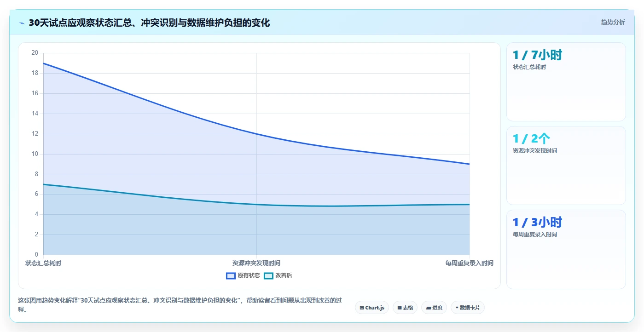Click the 原有状态 legend label
644x332 pixels.
point(249,275)
